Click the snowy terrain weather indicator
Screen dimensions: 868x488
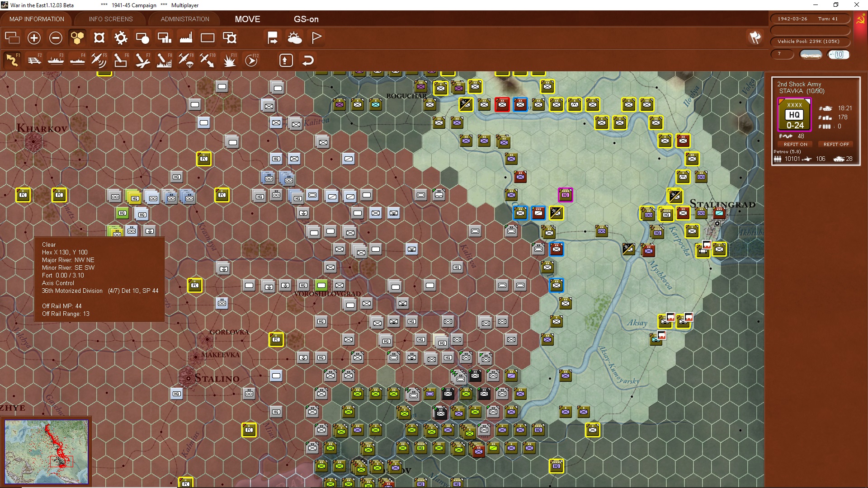coord(811,55)
